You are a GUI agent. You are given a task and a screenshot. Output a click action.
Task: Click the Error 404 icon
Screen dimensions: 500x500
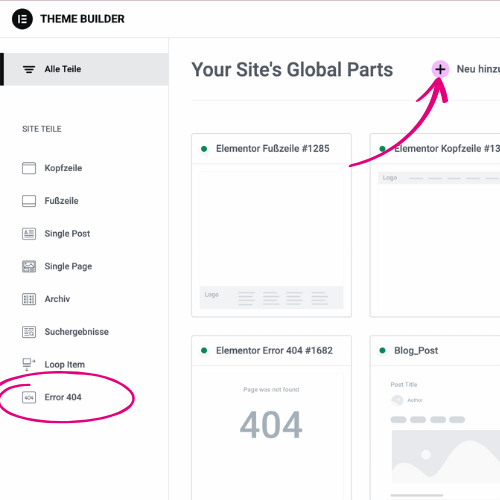pos(29,397)
